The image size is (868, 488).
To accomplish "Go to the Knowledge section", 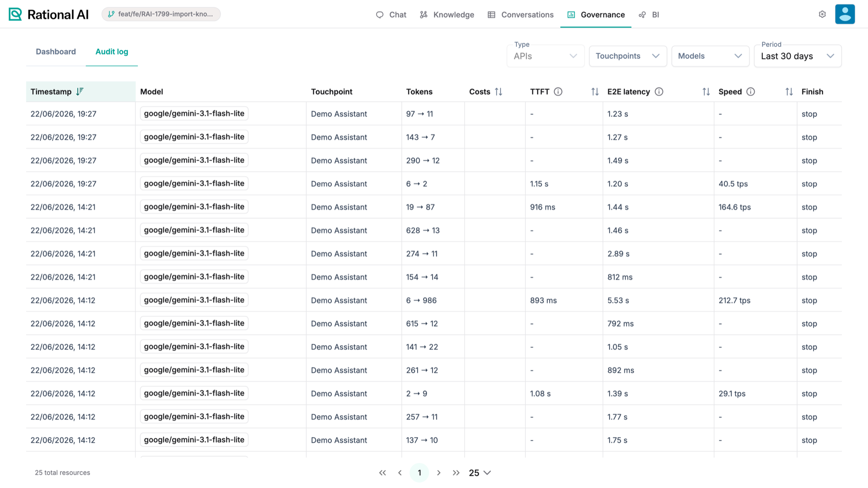I will pyautogui.click(x=447, y=14).
